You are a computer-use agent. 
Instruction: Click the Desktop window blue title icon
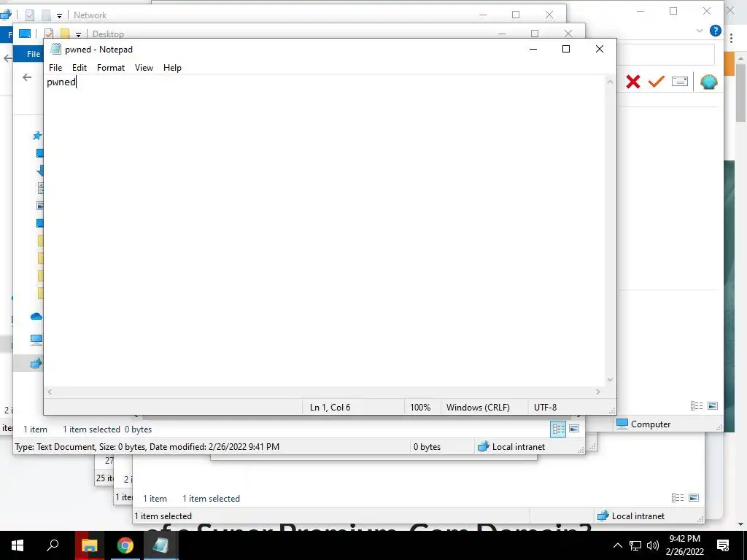coord(25,34)
